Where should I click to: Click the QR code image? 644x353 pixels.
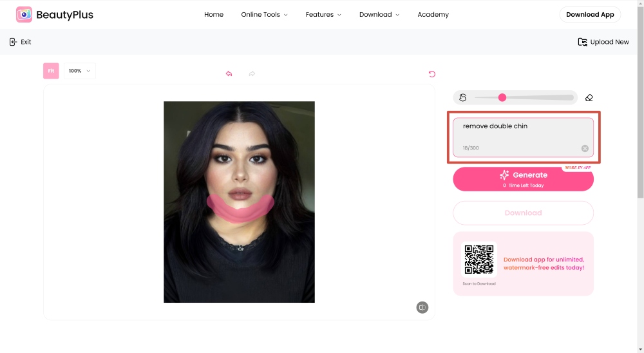pyautogui.click(x=479, y=260)
